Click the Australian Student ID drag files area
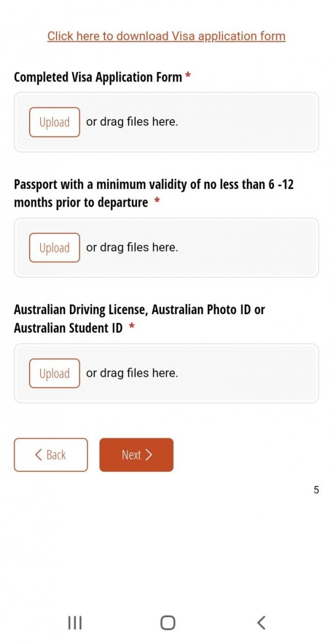333x644 pixels. click(166, 374)
